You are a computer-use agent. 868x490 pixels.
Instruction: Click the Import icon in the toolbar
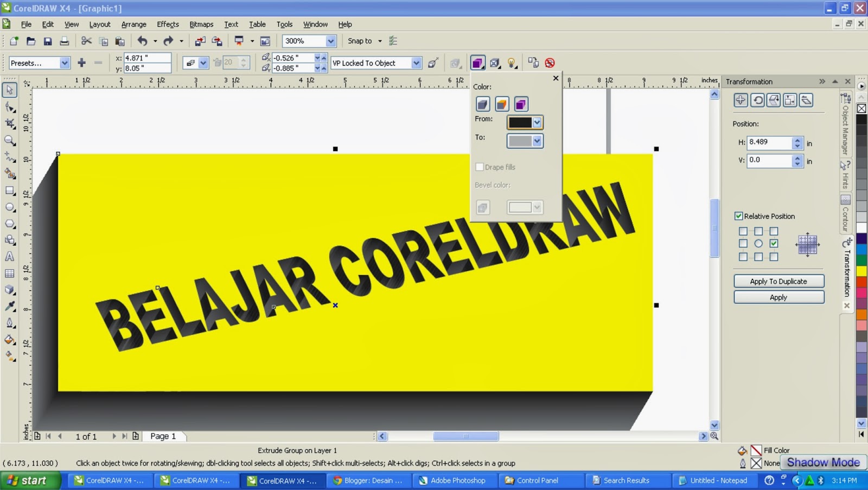pos(200,41)
